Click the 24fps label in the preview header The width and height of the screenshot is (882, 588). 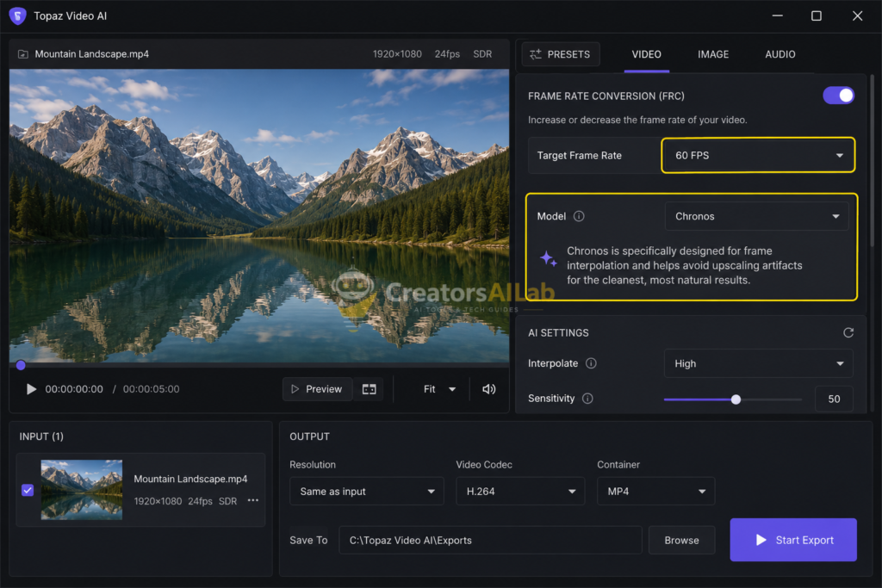(447, 54)
